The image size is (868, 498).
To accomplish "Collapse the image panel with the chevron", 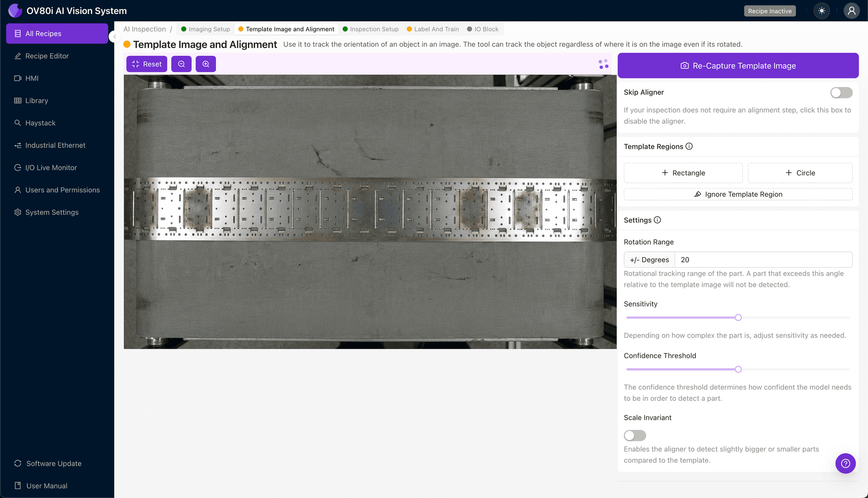I will point(114,36).
